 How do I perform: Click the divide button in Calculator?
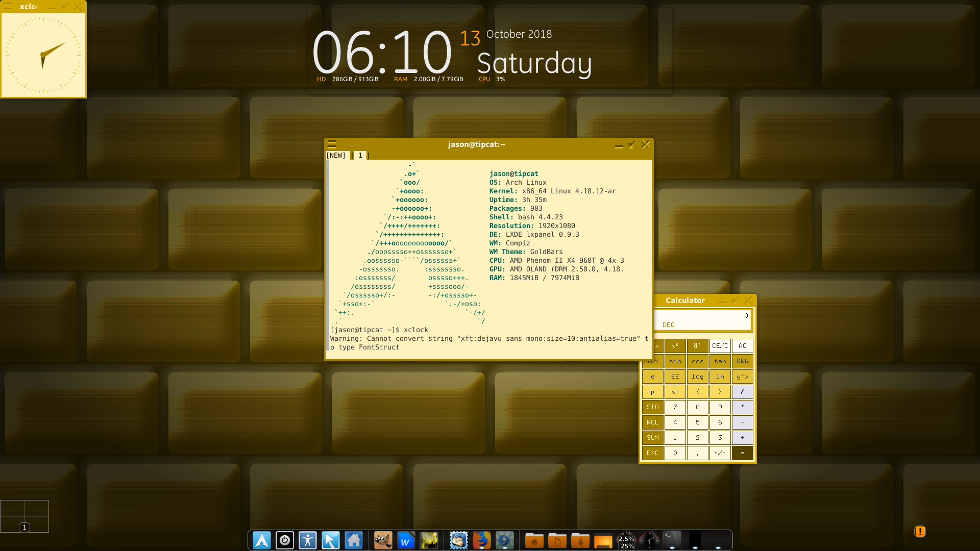point(743,392)
